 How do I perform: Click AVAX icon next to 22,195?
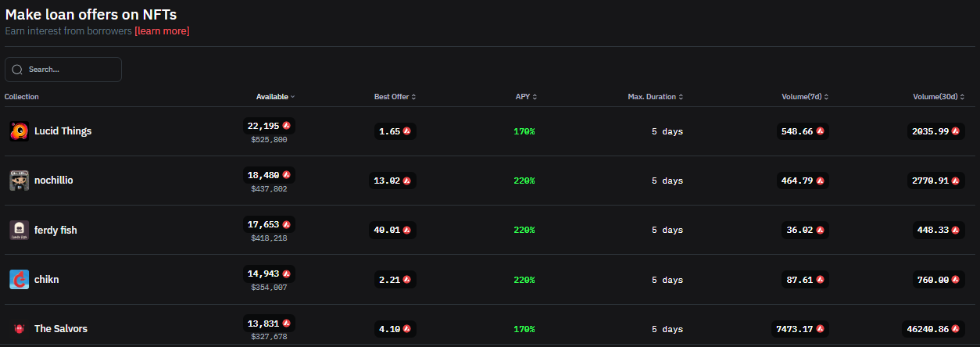coord(287,126)
